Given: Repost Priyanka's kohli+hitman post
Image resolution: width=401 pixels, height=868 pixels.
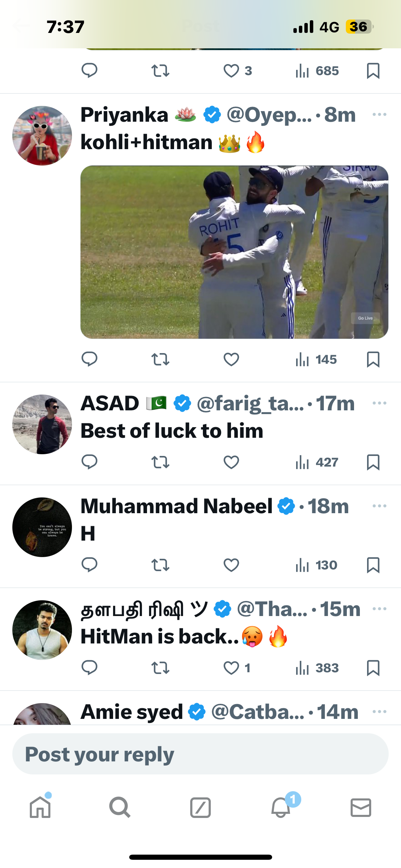Looking at the screenshot, I should click(160, 359).
